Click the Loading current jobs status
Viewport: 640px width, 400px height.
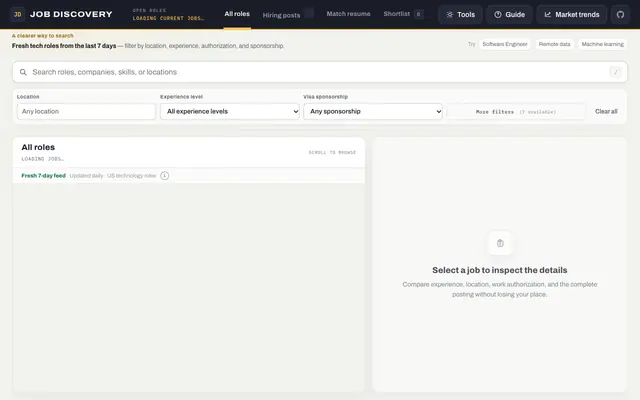[x=168, y=18]
